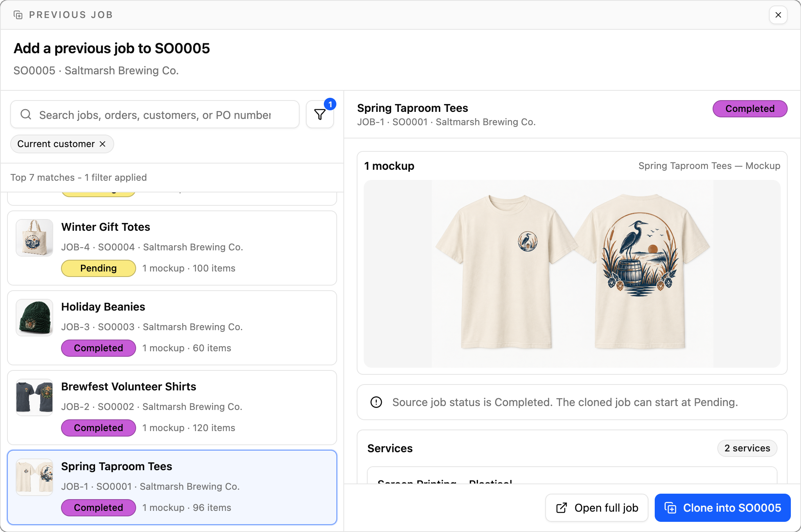Open Holiday Beanies beanie thumbnail
Screen dimensions: 801x532
tap(34, 318)
